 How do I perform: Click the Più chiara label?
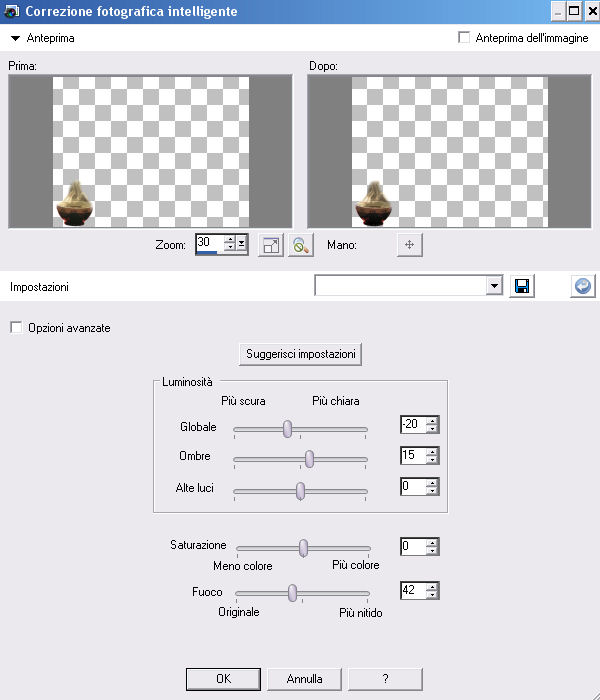click(x=336, y=401)
